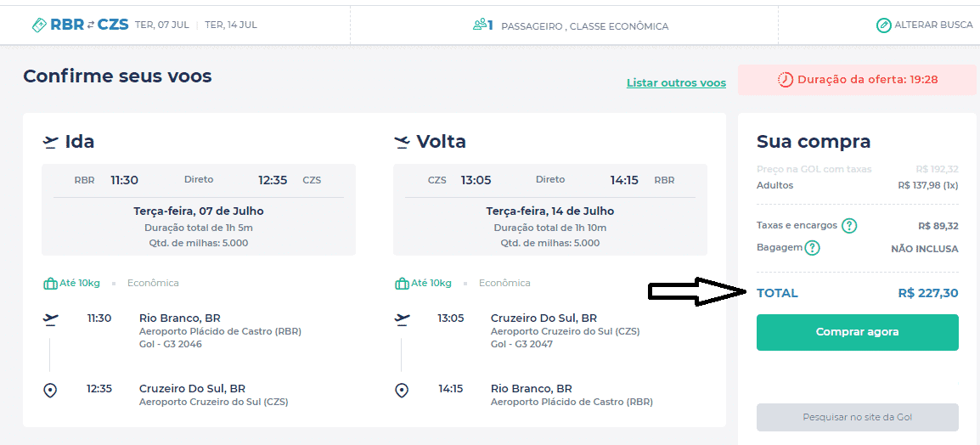Click the clock icon in the offer timer
The image size is (980, 445).
(x=786, y=80)
